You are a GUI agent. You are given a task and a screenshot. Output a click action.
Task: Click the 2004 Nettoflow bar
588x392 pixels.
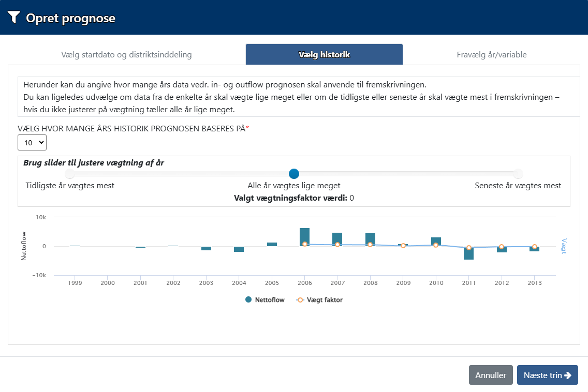coord(239,249)
